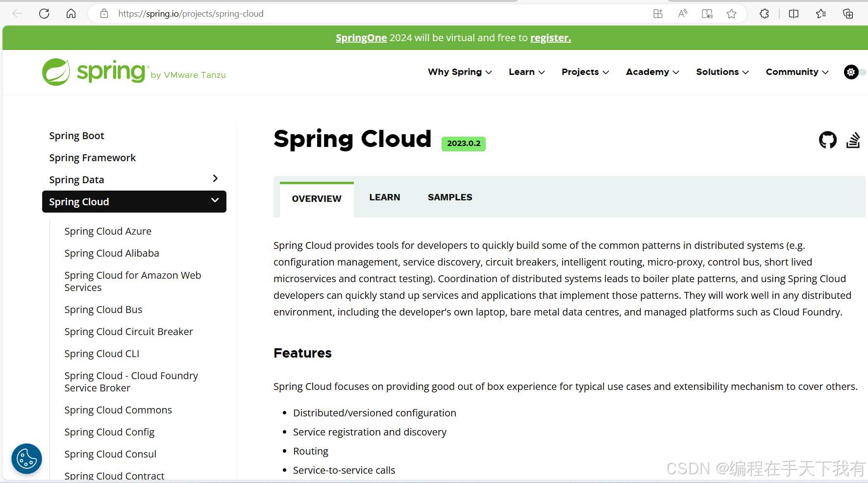868x483 pixels.
Task: Click the Spring leaf logo
Action: click(x=56, y=72)
